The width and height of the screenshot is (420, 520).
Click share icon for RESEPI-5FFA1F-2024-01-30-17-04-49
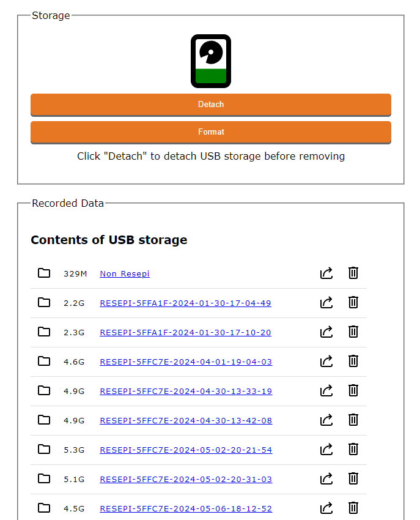pos(326,302)
